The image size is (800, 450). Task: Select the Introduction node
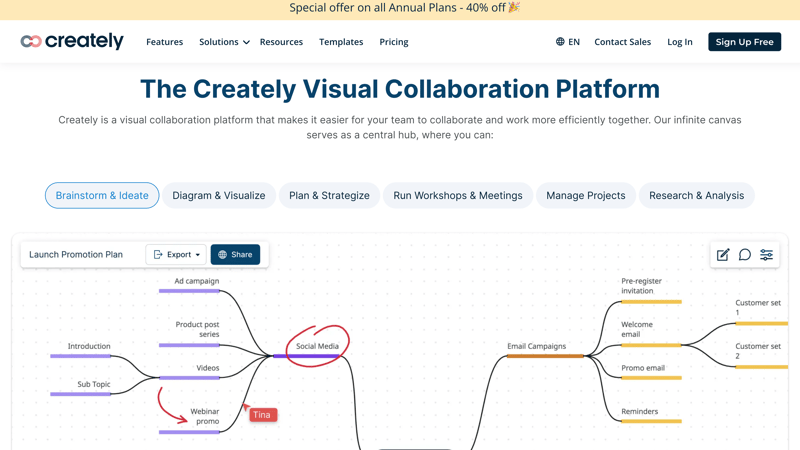(89, 346)
